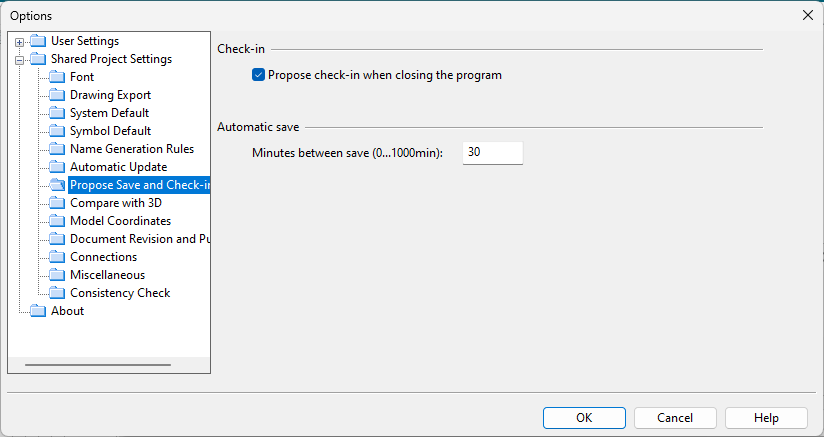Click the folder icon next to Font

58,77
